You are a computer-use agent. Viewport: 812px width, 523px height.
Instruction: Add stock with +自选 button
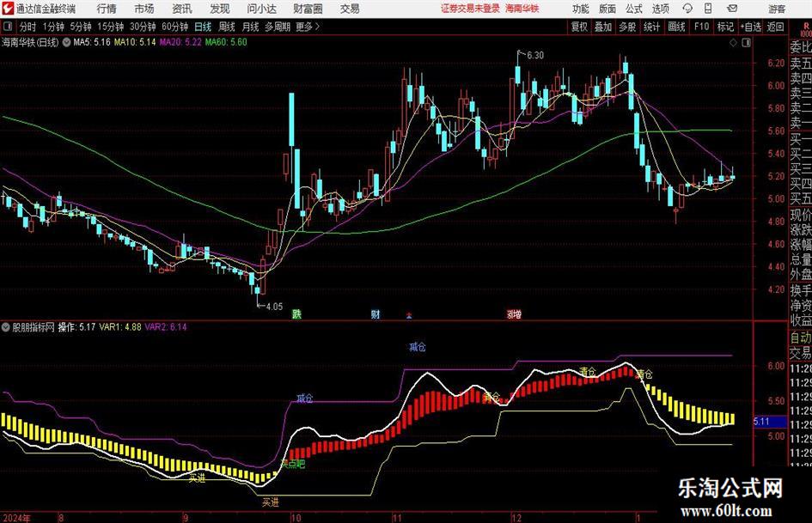coord(751,27)
